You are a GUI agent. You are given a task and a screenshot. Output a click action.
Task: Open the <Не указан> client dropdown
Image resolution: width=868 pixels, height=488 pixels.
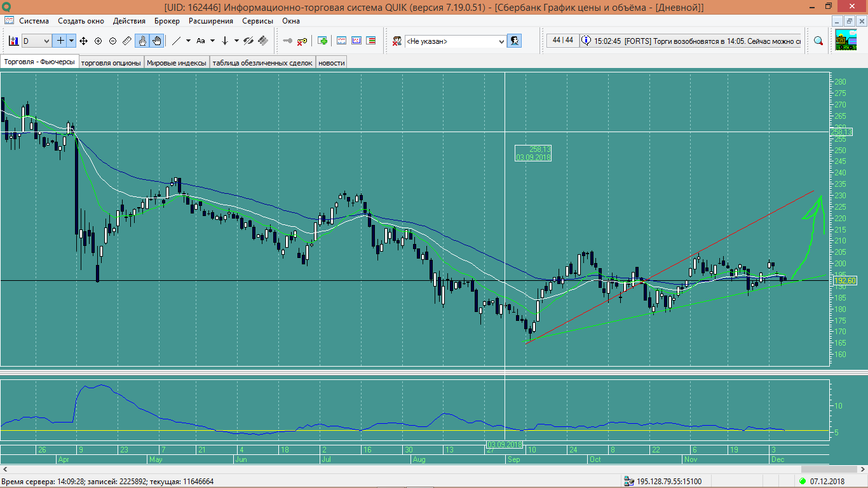[x=455, y=41]
